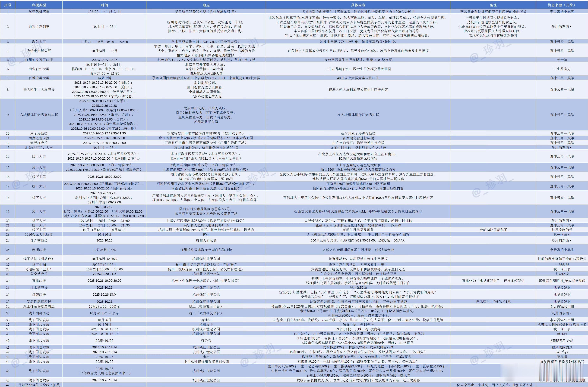The height and width of the screenshot is (387, 588).
Task: Click the 三生花官方 source cell
Action: (x=562, y=69)
